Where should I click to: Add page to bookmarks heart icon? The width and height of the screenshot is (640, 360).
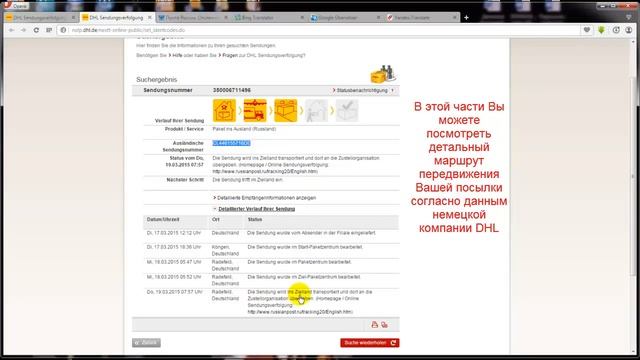[x=587, y=30]
